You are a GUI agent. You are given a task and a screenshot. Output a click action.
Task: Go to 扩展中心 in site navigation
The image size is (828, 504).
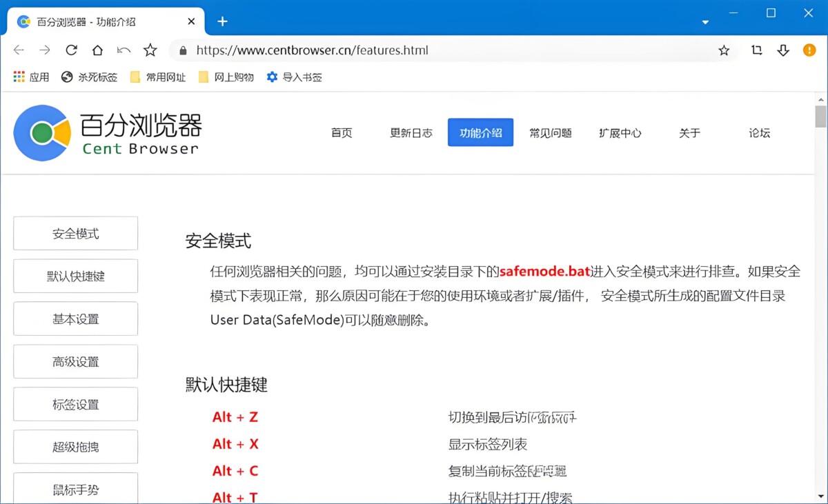[x=620, y=133]
